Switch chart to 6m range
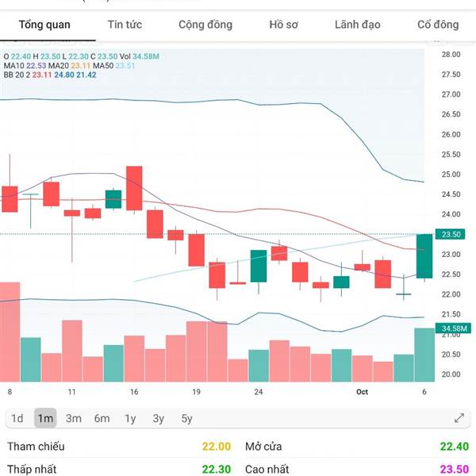The image size is (476, 476). pyautogui.click(x=102, y=418)
